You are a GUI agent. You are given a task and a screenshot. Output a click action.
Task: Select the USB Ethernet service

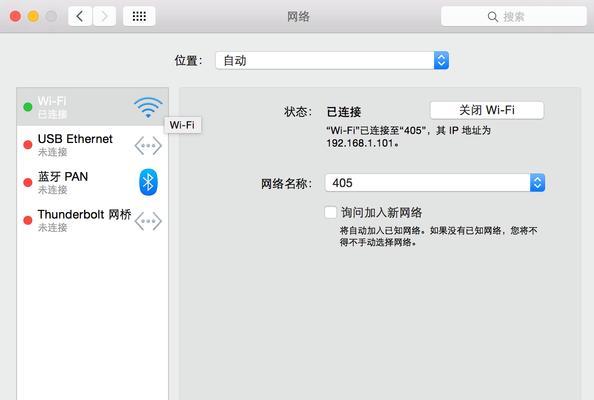tap(92, 145)
